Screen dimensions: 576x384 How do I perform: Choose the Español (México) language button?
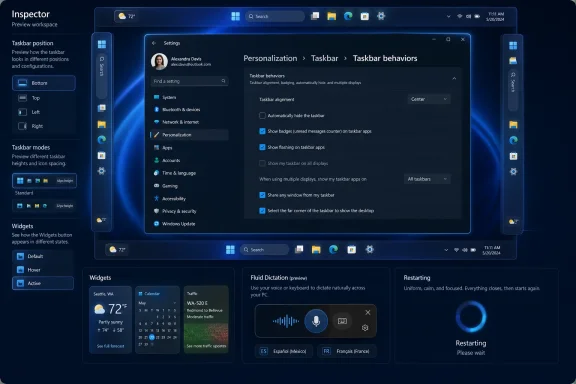(284, 351)
